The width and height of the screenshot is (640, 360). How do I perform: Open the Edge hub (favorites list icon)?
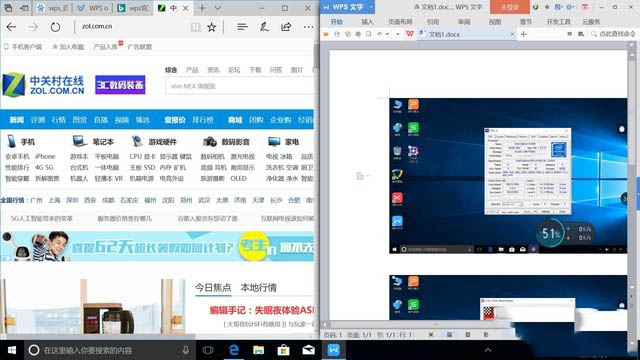pos(242,27)
